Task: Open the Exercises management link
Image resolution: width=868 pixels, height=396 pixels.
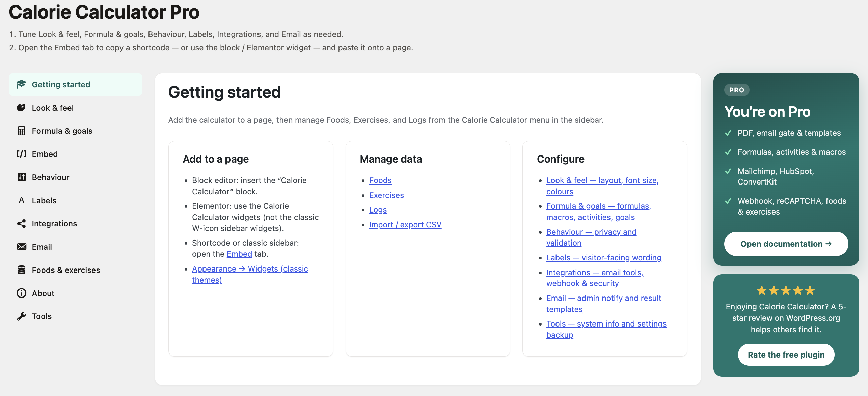Action: pyautogui.click(x=386, y=195)
